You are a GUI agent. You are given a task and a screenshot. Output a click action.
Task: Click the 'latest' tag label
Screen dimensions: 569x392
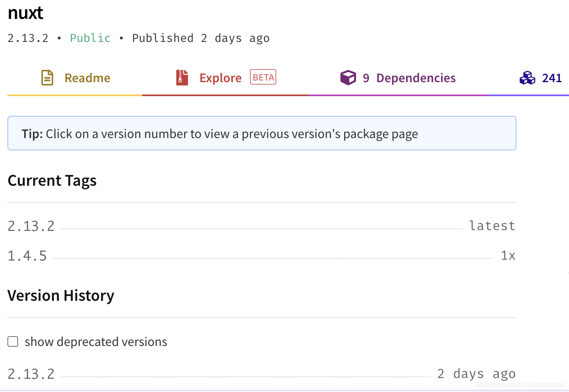(x=492, y=226)
